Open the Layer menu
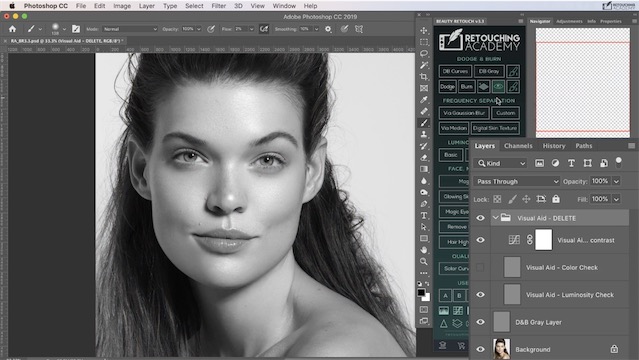The image size is (639, 360). pos(146,6)
